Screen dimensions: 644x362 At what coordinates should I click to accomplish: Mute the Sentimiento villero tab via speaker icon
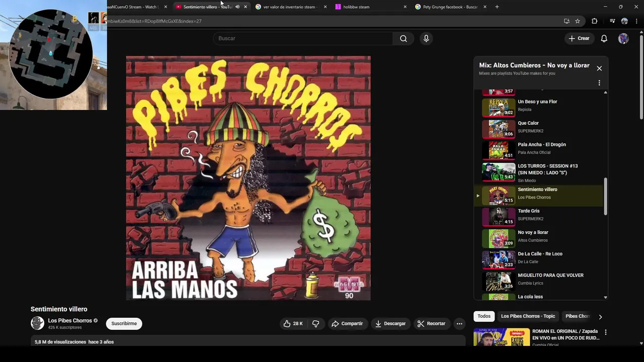[237, 7]
